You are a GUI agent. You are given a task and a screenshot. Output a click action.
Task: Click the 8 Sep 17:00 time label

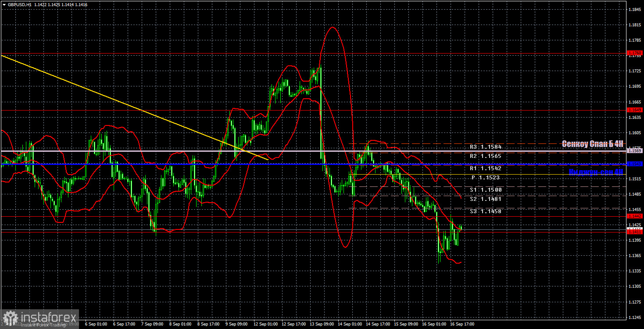pyautogui.click(x=209, y=324)
